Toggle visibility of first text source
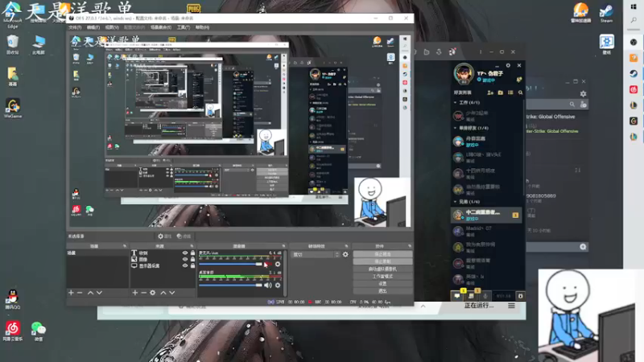Image resolution: width=644 pixels, height=362 pixels. coord(185,253)
